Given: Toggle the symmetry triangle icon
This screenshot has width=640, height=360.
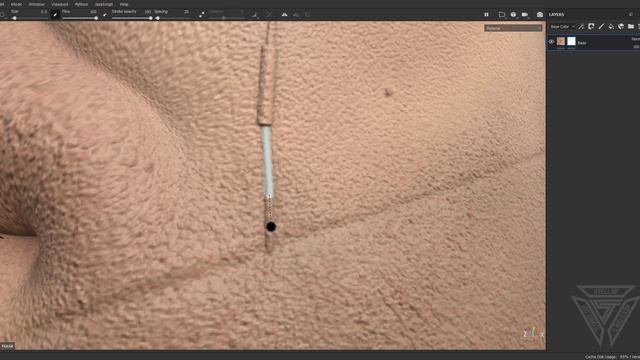Looking at the screenshot, I should coord(284,15).
